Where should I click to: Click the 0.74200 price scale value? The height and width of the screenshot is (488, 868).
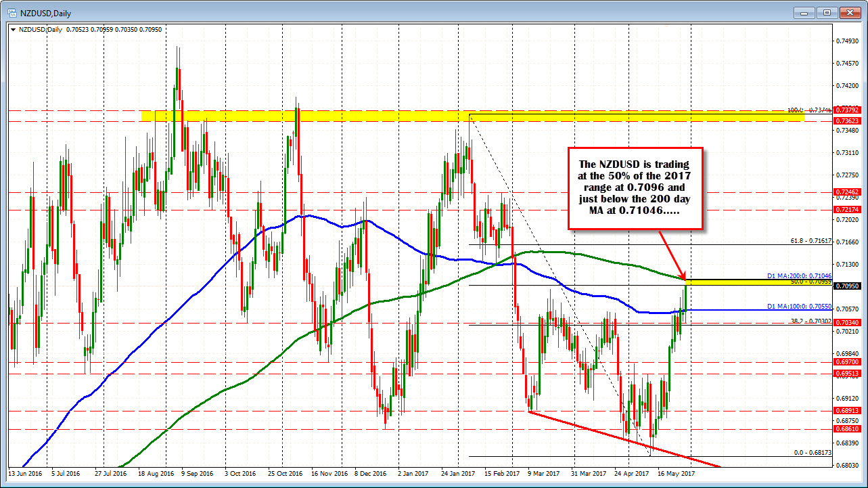click(848, 86)
